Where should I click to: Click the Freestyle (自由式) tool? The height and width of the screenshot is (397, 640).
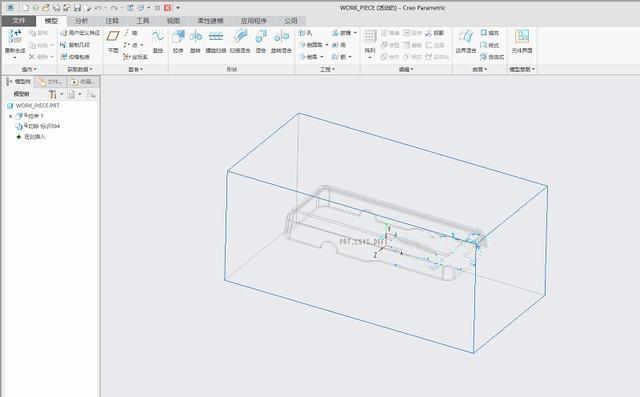(x=492, y=57)
